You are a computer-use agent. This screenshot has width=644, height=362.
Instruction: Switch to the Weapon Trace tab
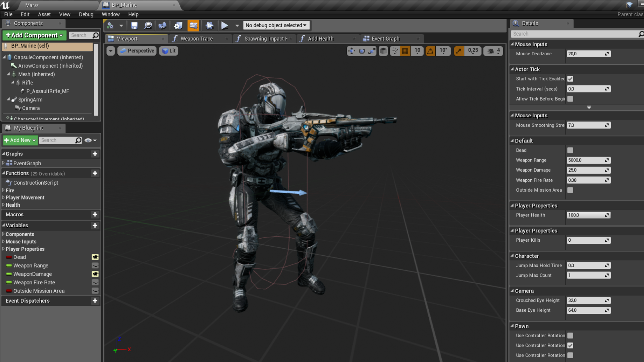pyautogui.click(x=200, y=39)
